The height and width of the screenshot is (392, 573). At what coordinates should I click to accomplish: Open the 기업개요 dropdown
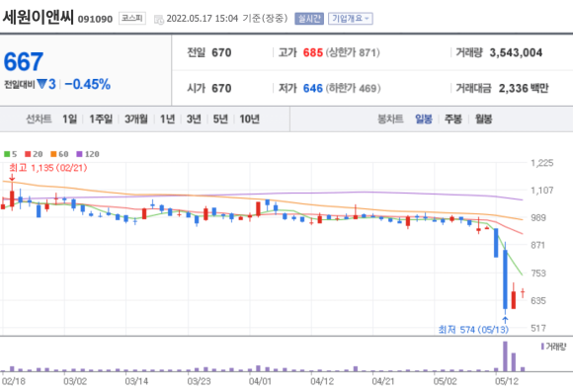[x=351, y=18]
